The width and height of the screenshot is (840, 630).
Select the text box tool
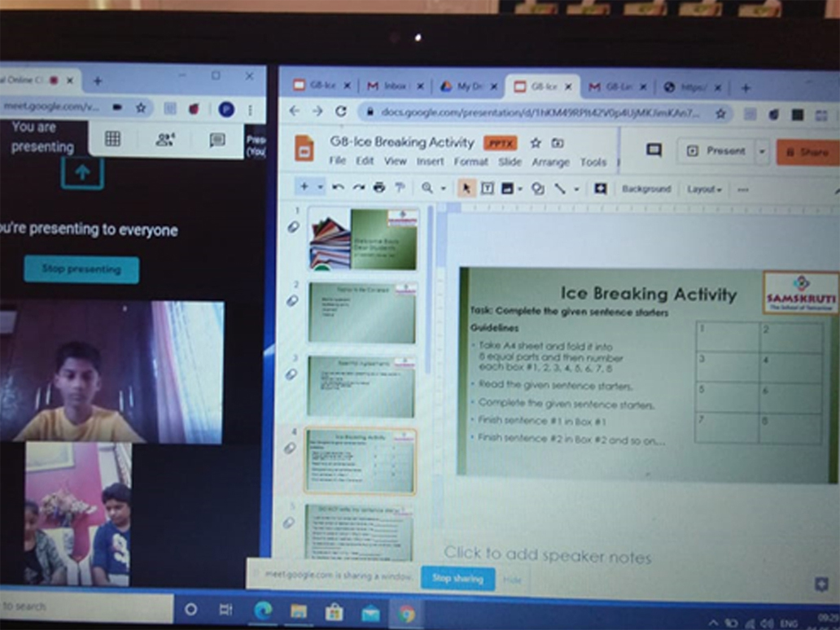[x=487, y=188]
